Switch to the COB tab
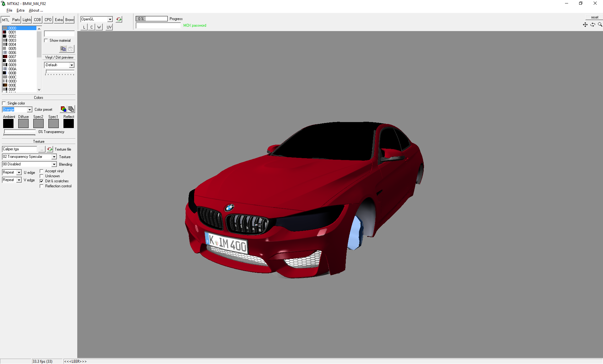The image size is (603, 364). pos(37,20)
